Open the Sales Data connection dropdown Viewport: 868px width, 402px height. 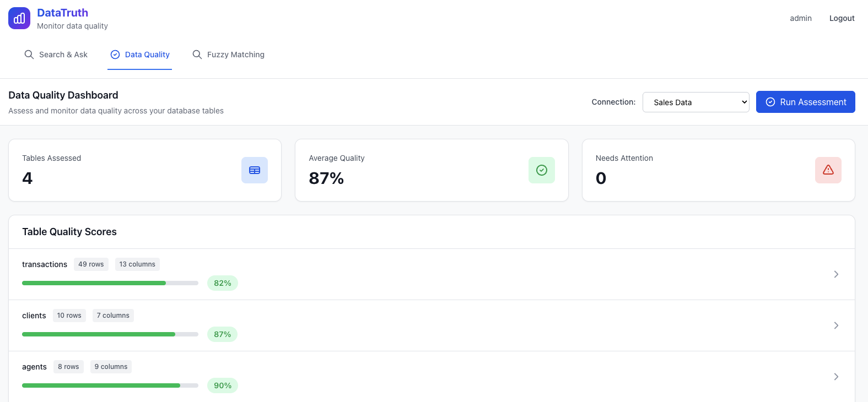(696, 102)
